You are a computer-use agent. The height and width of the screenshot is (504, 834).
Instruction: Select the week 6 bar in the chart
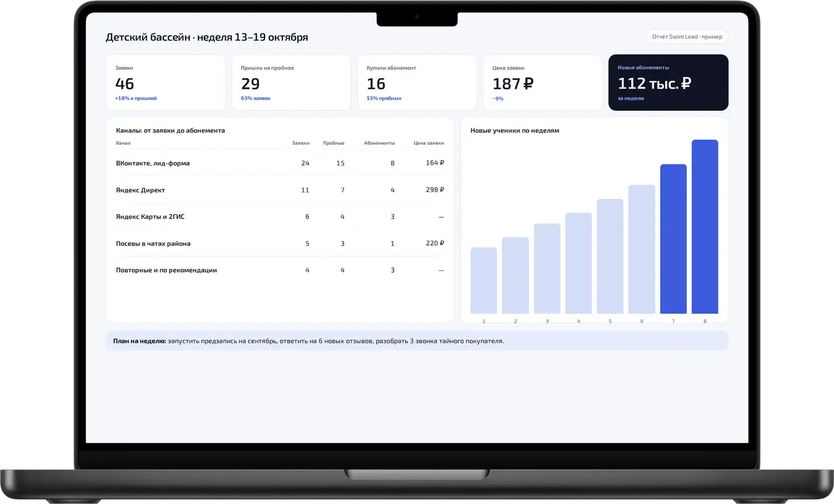click(642, 249)
